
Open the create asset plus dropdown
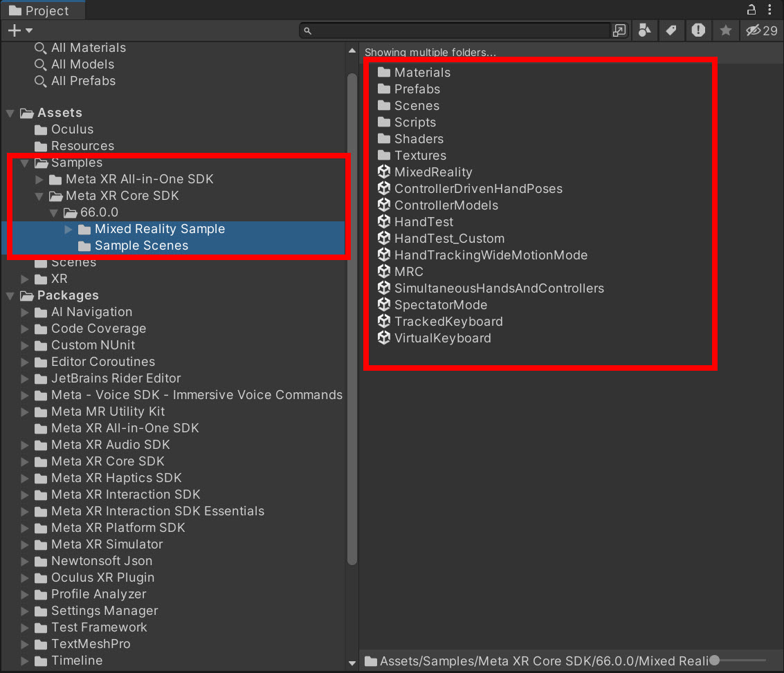pos(20,30)
